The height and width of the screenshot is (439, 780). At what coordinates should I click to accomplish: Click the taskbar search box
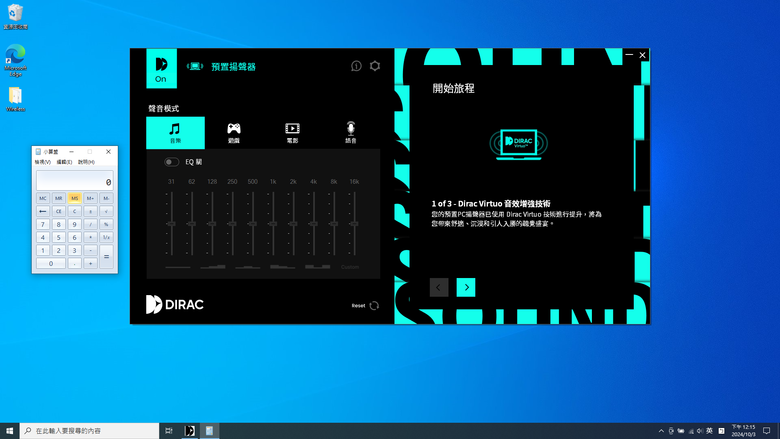coord(90,431)
